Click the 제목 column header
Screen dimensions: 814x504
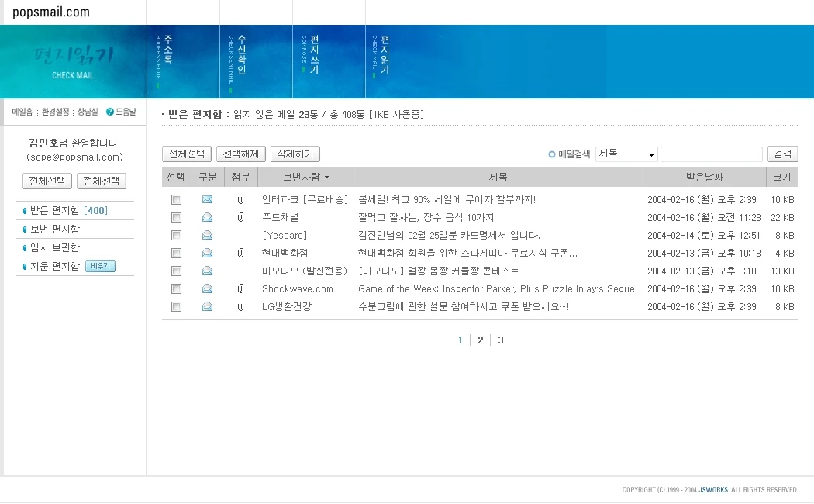tap(498, 177)
